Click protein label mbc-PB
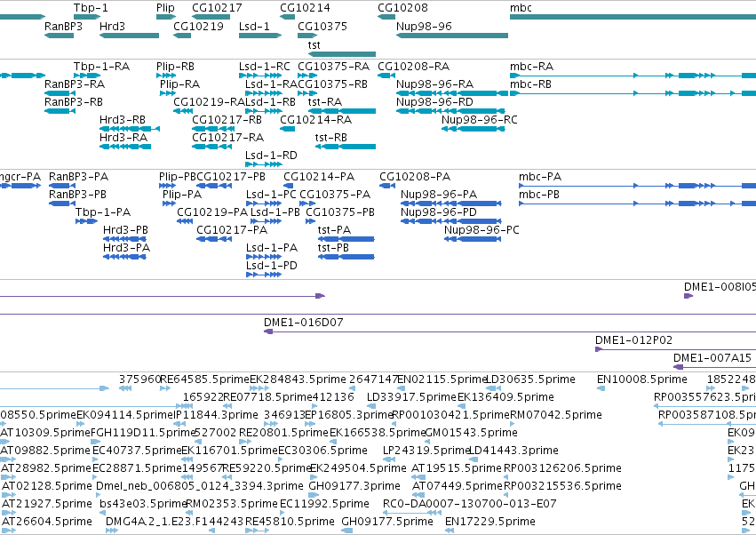The height and width of the screenshot is (535, 756). point(539,195)
